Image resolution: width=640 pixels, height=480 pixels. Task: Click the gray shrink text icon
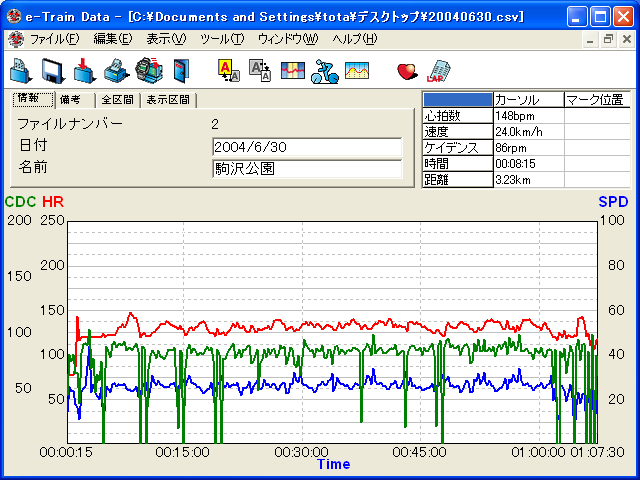coord(259,70)
